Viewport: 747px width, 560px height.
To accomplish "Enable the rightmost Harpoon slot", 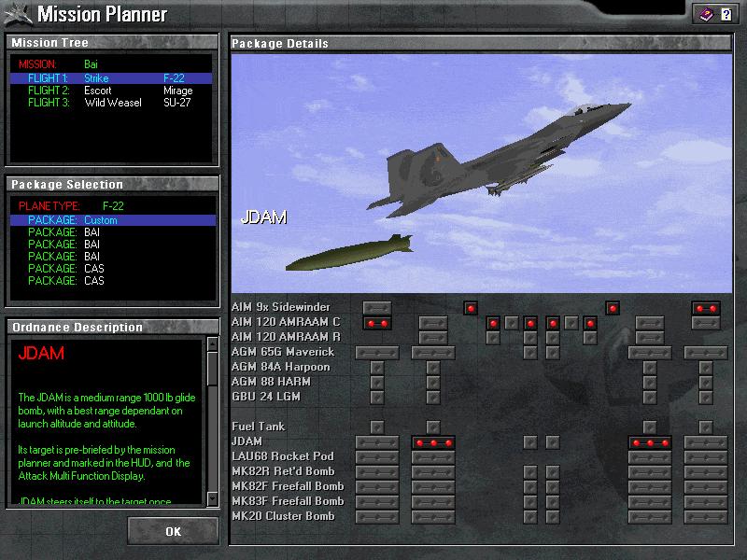I will point(706,368).
